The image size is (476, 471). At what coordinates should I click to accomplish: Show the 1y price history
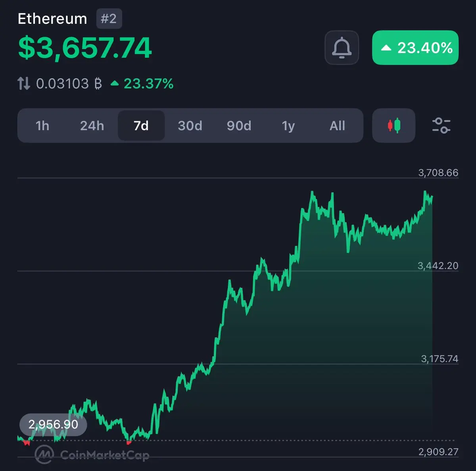[x=288, y=126]
